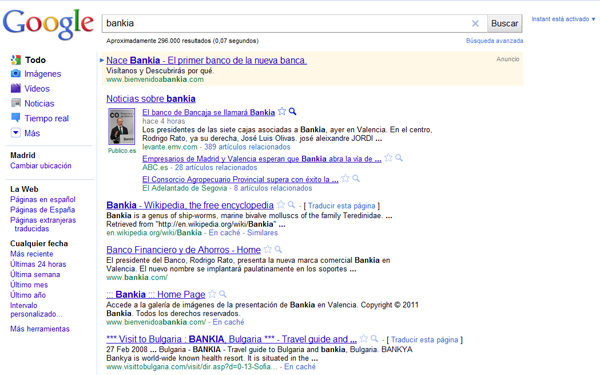Screen dimensions: 600x375
Task: Expand Más search categories
Action: (x=32, y=133)
